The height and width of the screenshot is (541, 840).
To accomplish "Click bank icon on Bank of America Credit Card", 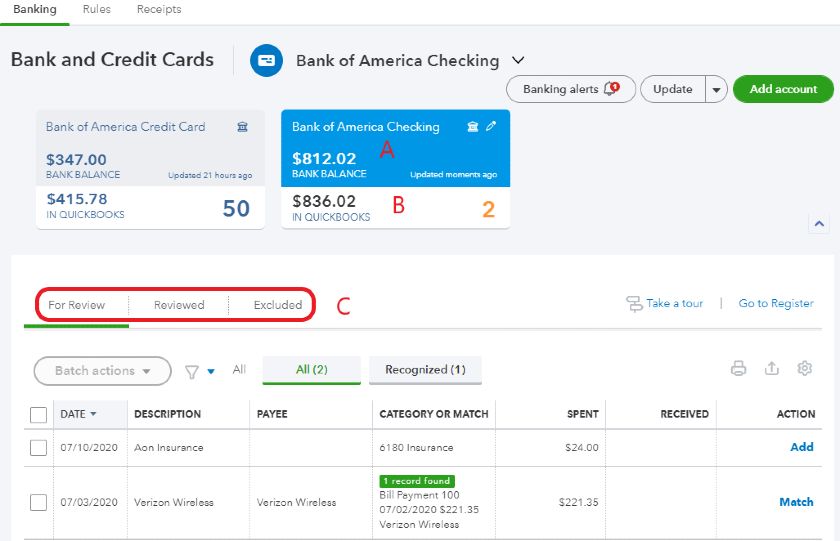I will [243, 127].
